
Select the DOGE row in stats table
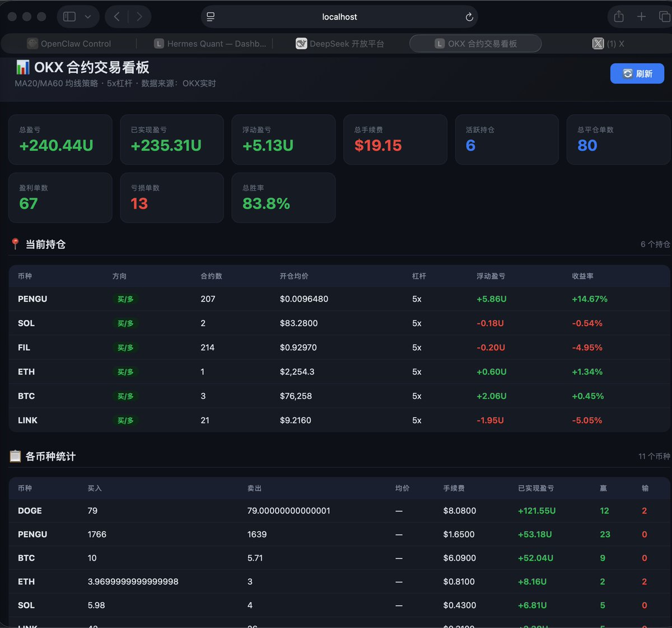click(x=339, y=511)
